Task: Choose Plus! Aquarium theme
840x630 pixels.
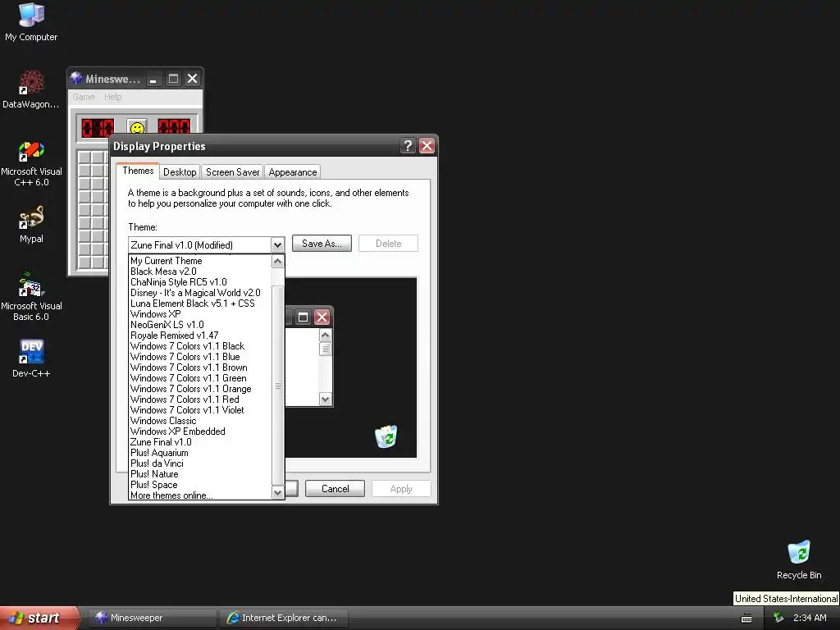Action: 200,453
